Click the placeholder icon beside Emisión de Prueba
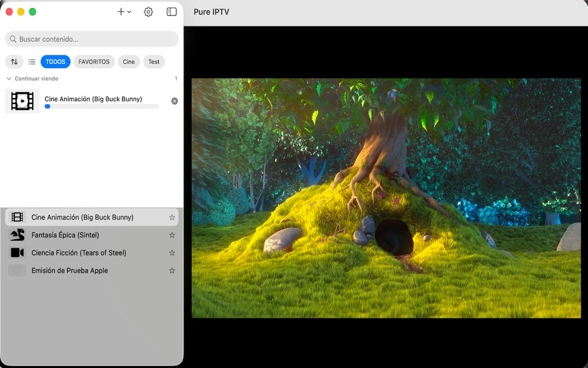 point(17,270)
